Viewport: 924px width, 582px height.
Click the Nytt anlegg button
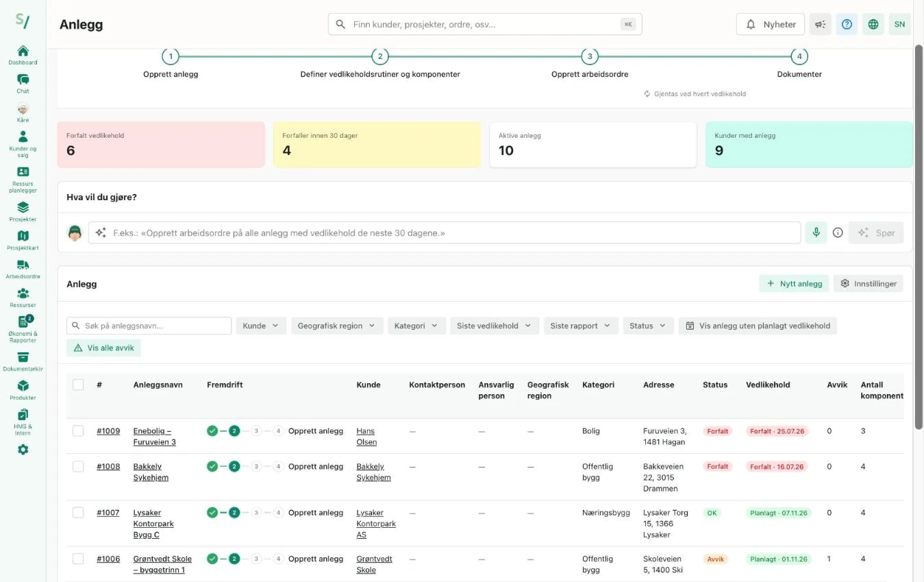794,283
